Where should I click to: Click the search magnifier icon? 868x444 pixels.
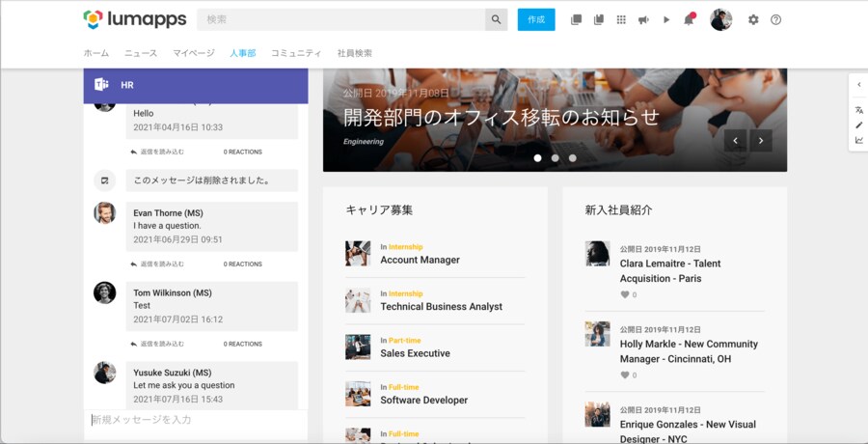click(x=496, y=19)
